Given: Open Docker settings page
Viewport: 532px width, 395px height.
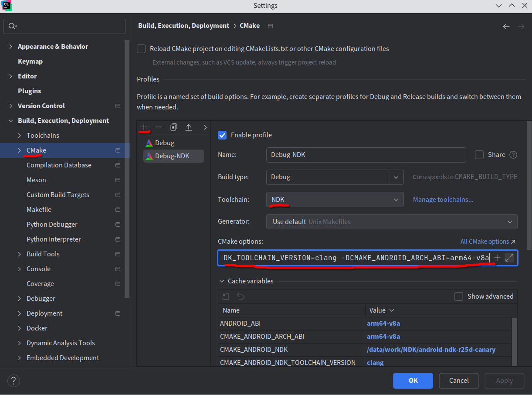Looking at the screenshot, I should (x=37, y=328).
